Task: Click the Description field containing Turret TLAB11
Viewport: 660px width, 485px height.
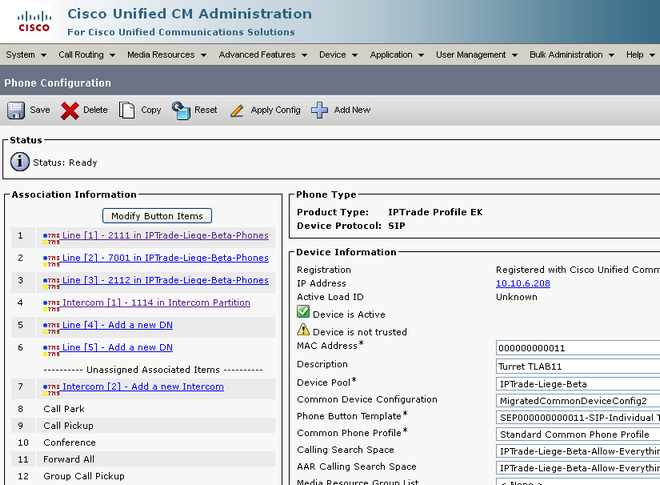Action: tap(578, 366)
